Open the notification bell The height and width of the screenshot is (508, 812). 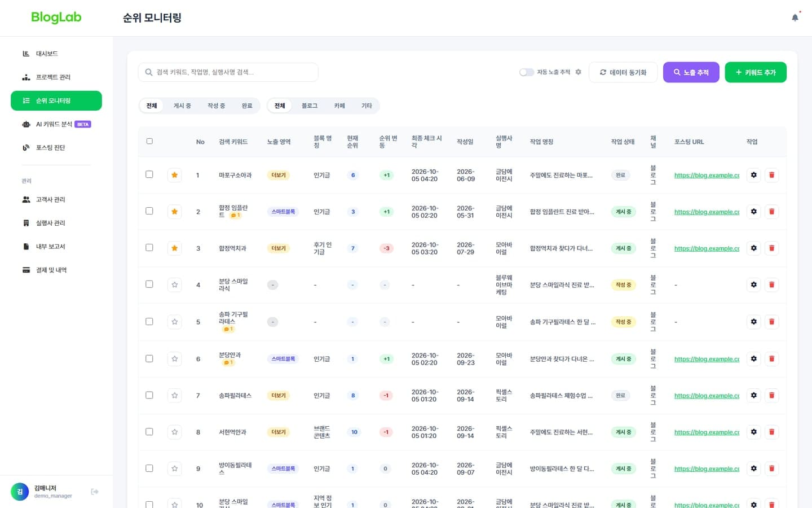[795, 17]
